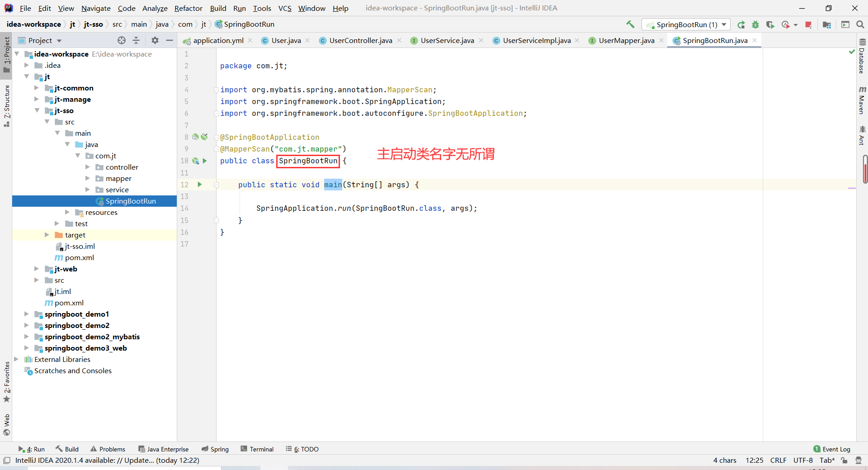Image resolution: width=868 pixels, height=470 pixels.
Task: Expand the resources folder
Action: point(67,212)
